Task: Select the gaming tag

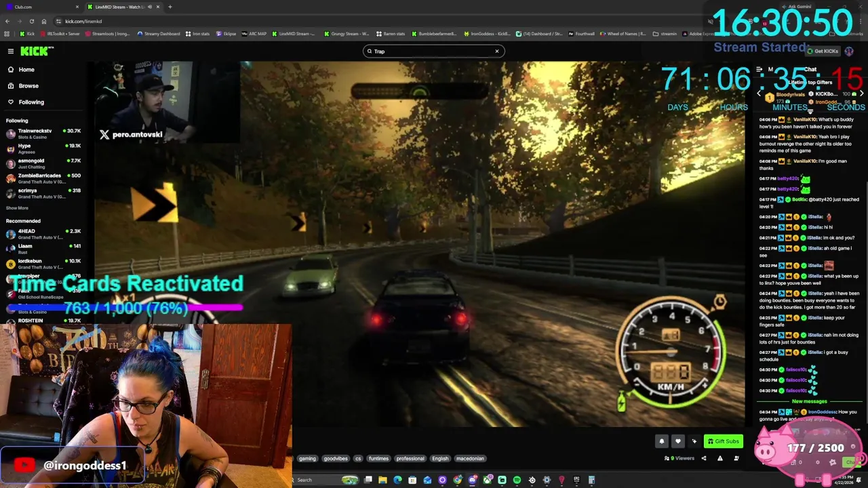Action: click(307, 458)
